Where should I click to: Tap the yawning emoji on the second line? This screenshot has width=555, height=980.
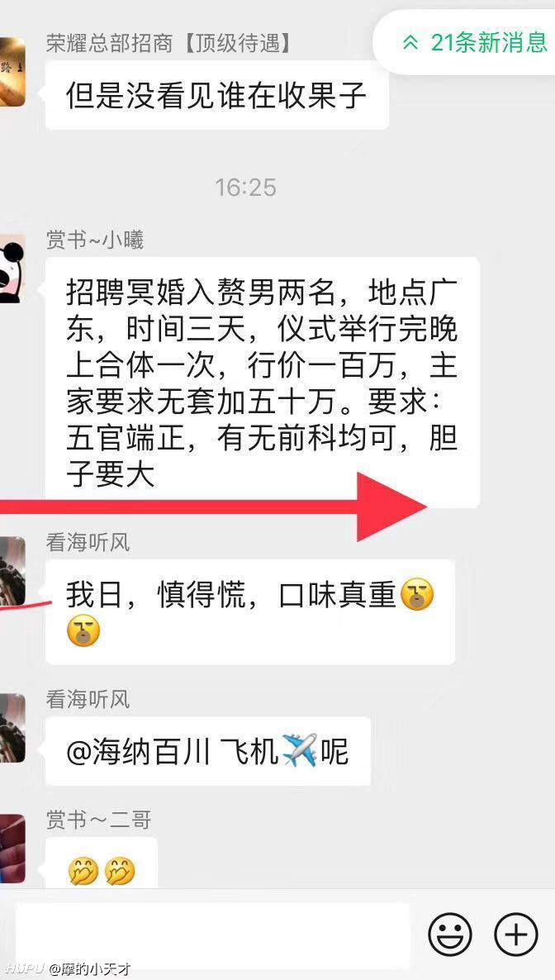pos(83,630)
